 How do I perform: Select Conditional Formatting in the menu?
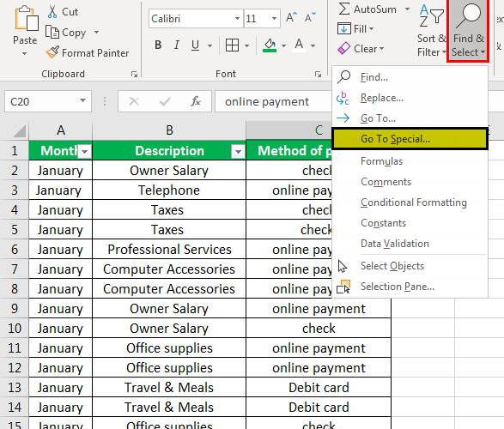point(410,202)
